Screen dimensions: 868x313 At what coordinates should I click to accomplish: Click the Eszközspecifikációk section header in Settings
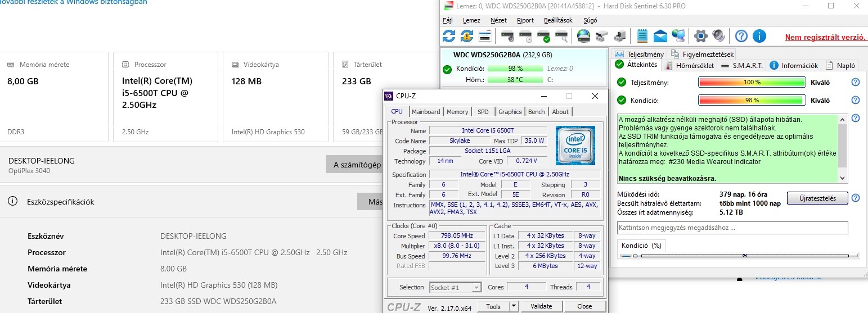[x=61, y=201]
